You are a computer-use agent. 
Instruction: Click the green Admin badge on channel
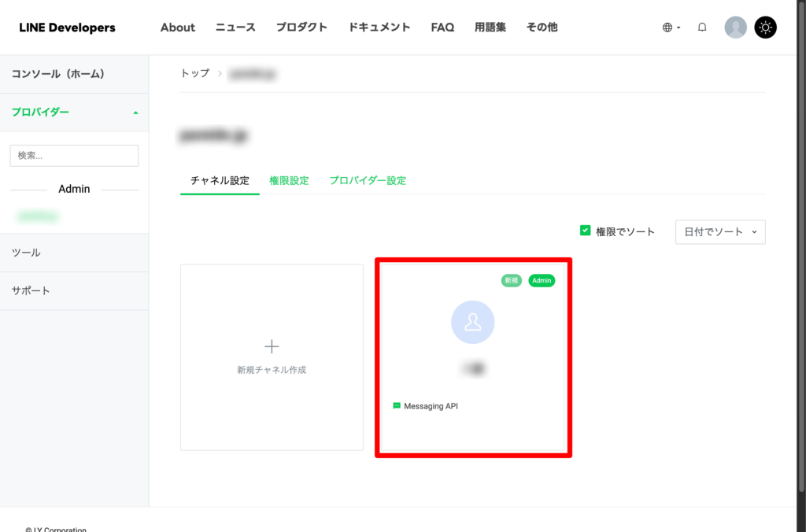(x=542, y=281)
